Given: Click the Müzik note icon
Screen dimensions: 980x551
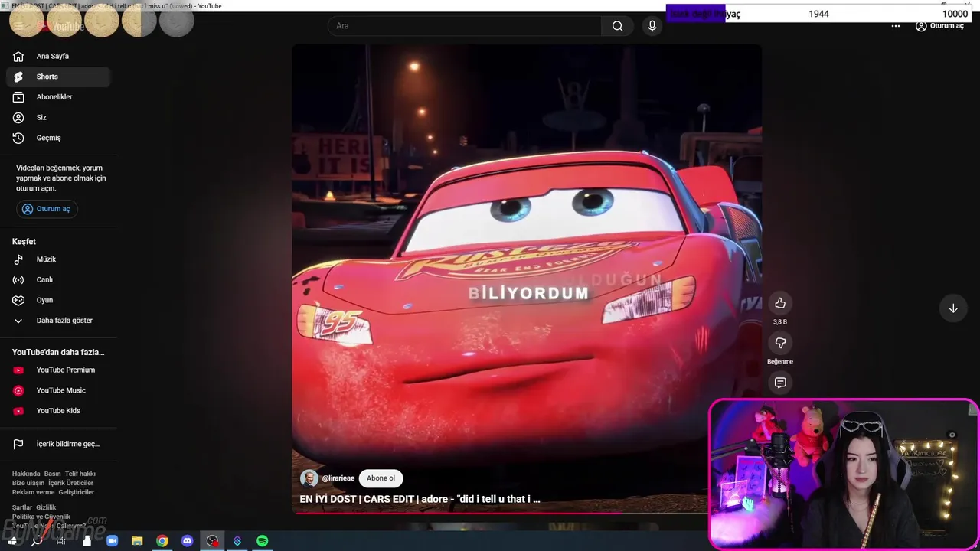Looking at the screenshot, I should [x=18, y=259].
